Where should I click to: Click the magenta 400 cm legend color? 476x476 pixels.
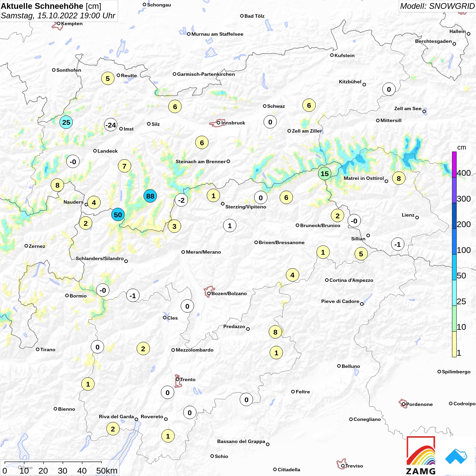454,165
